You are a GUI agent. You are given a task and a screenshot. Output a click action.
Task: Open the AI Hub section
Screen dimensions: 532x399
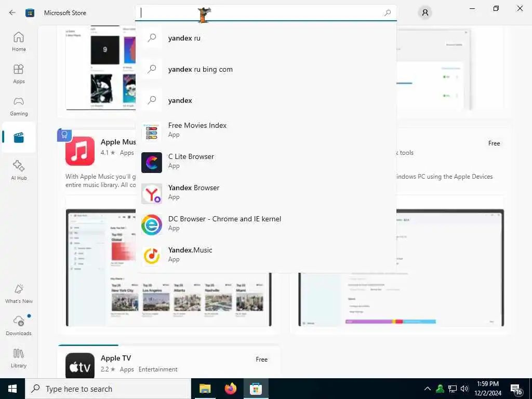point(19,170)
